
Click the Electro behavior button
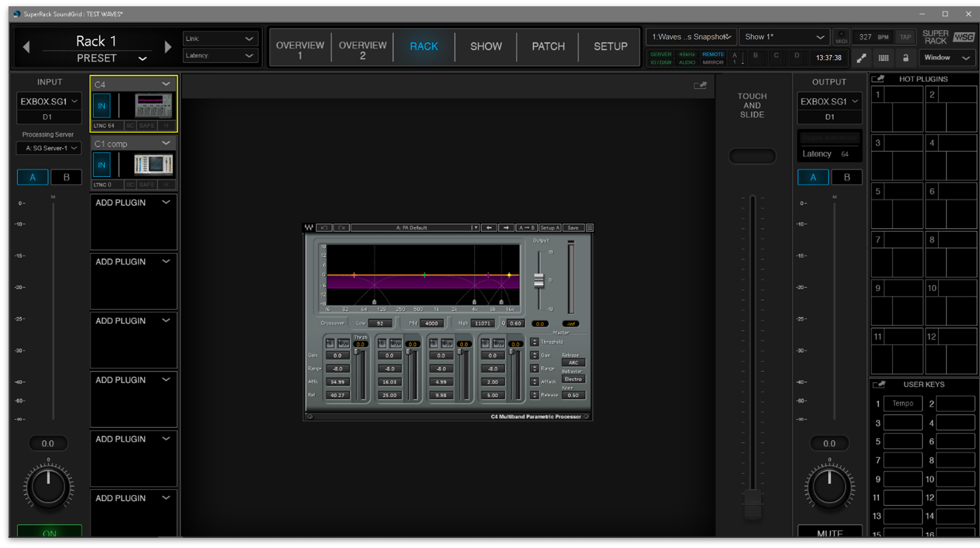point(573,379)
